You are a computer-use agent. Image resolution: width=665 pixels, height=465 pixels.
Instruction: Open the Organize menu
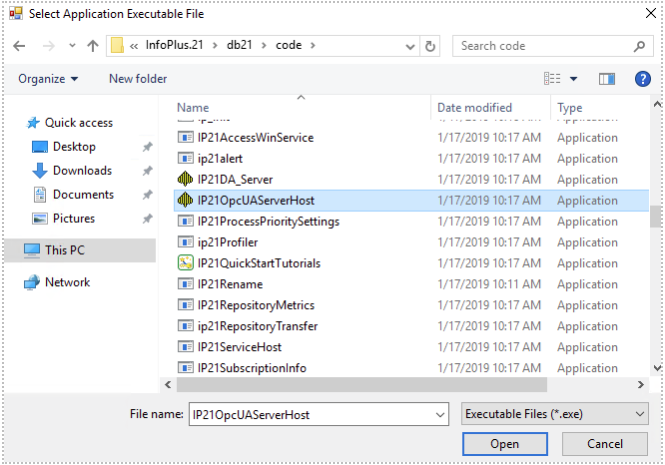[48, 79]
